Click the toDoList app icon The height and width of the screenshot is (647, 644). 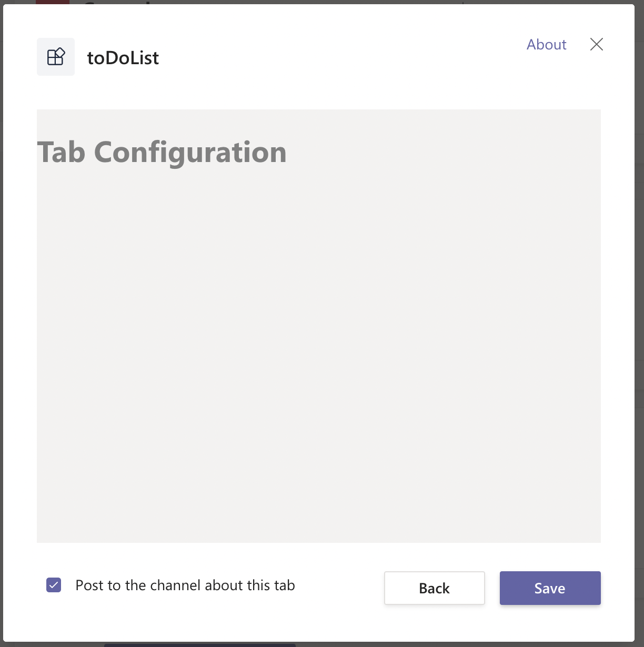pyautogui.click(x=56, y=57)
